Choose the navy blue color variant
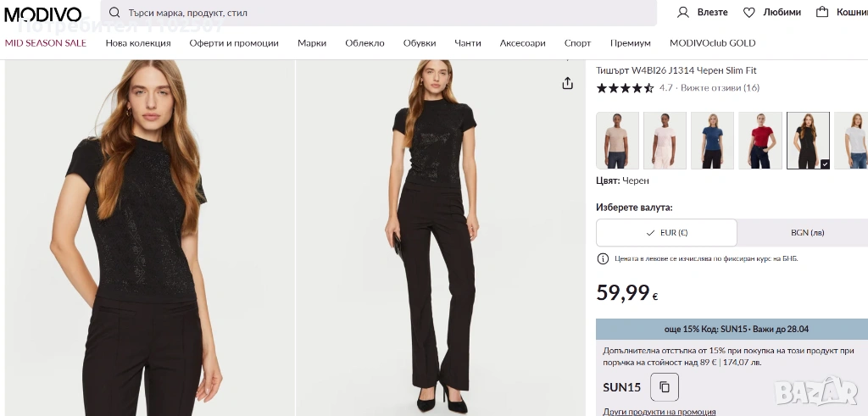 tap(712, 141)
